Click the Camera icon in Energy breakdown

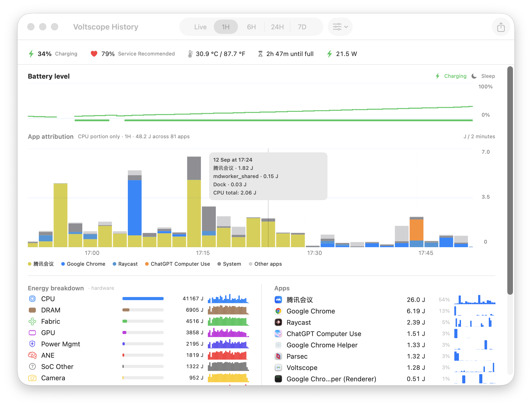[x=32, y=378]
